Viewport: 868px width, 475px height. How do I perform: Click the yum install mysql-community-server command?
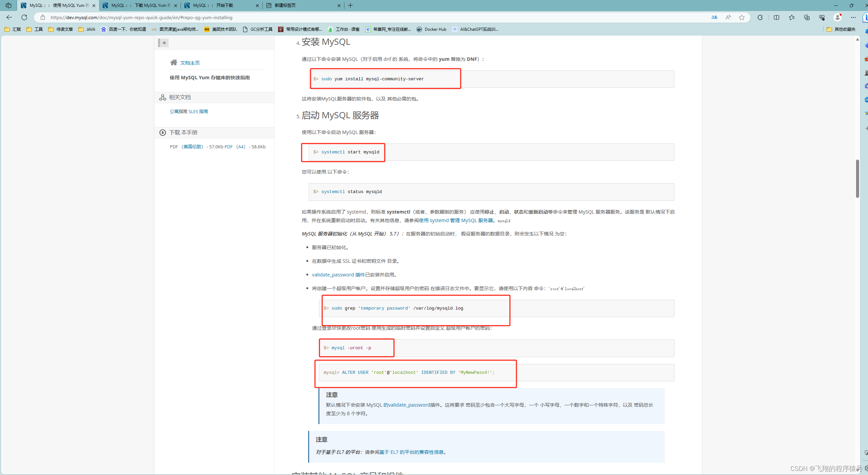click(372, 79)
